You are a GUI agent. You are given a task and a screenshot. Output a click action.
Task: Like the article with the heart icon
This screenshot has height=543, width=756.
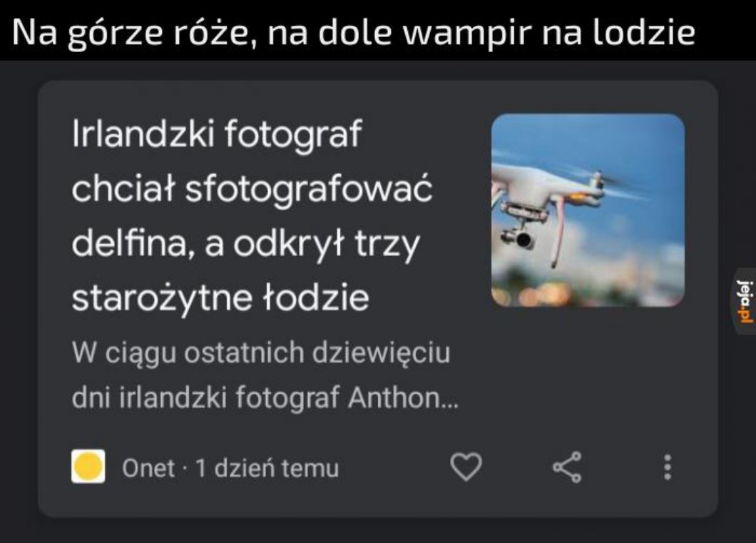(466, 467)
